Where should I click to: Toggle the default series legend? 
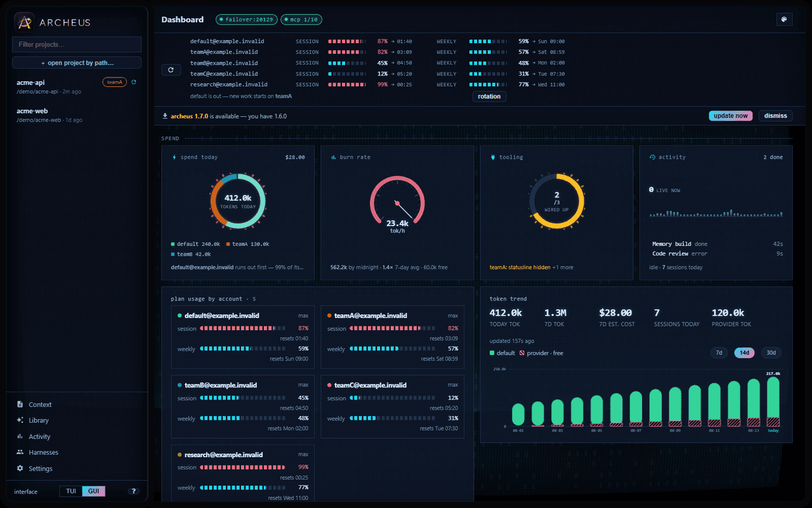(x=502, y=353)
